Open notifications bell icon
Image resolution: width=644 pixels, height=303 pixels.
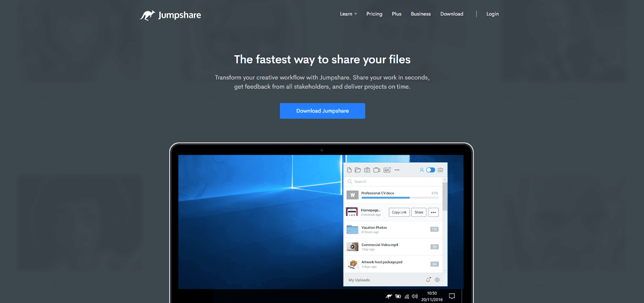[x=428, y=280]
